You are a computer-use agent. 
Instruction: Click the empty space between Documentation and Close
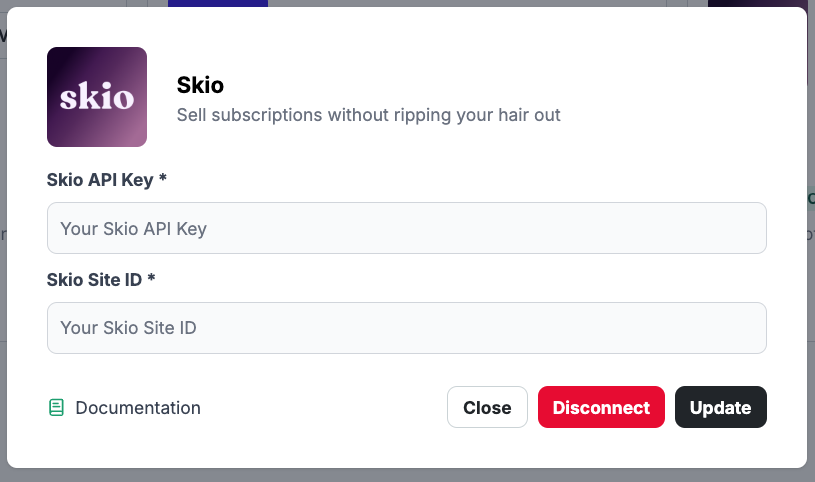pos(320,408)
